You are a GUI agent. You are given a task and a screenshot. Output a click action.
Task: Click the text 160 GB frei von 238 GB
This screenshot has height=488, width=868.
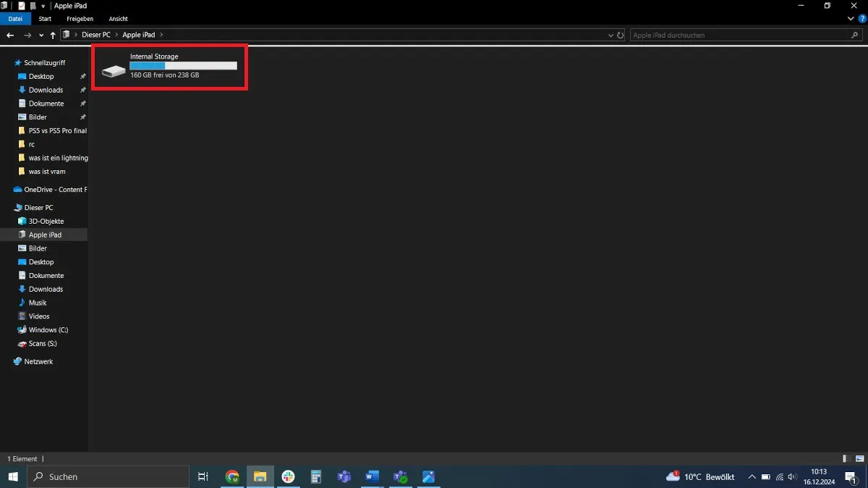[x=165, y=75]
